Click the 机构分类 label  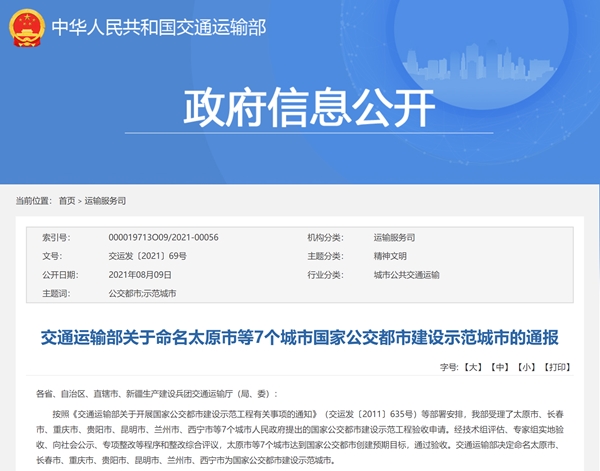coord(326,238)
